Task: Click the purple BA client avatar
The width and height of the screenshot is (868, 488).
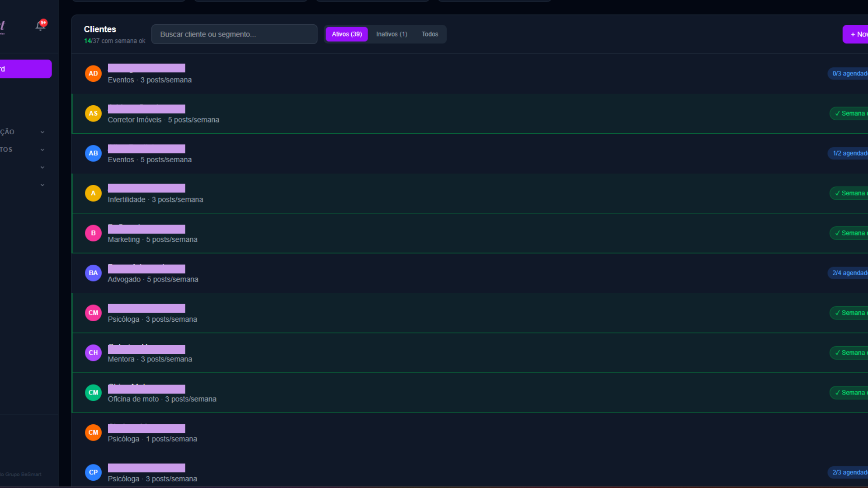Action: (93, 273)
